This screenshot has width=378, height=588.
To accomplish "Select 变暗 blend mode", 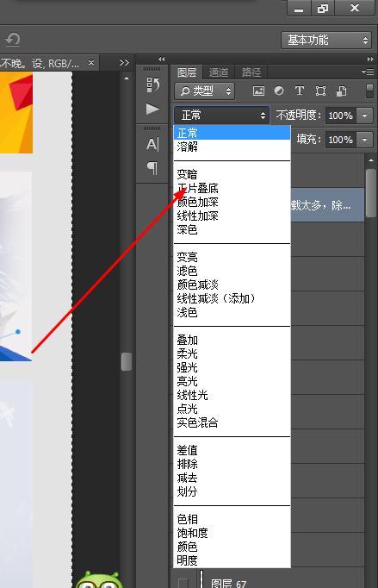I will pyautogui.click(x=232, y=174).
